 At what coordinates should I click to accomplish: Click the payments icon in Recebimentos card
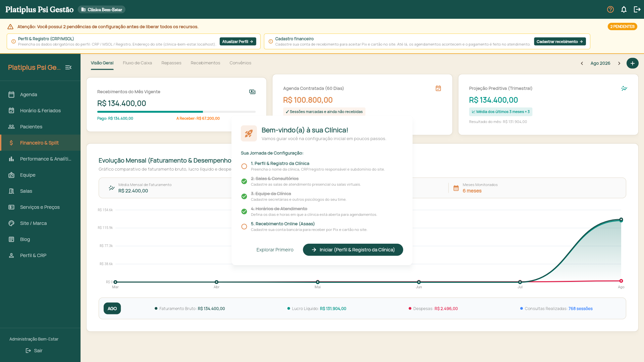pos(252,92)
